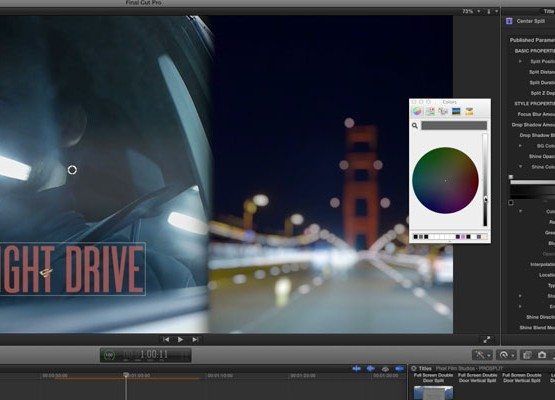Viewport: 555px width, 400px height.
Task: Click the Shine Color gradient bar
Action: (532, 191)
